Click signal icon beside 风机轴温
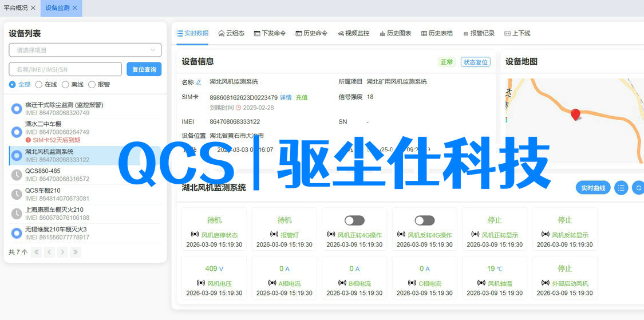The height and width of the screenshot is (320, 644). coord(481,283)
